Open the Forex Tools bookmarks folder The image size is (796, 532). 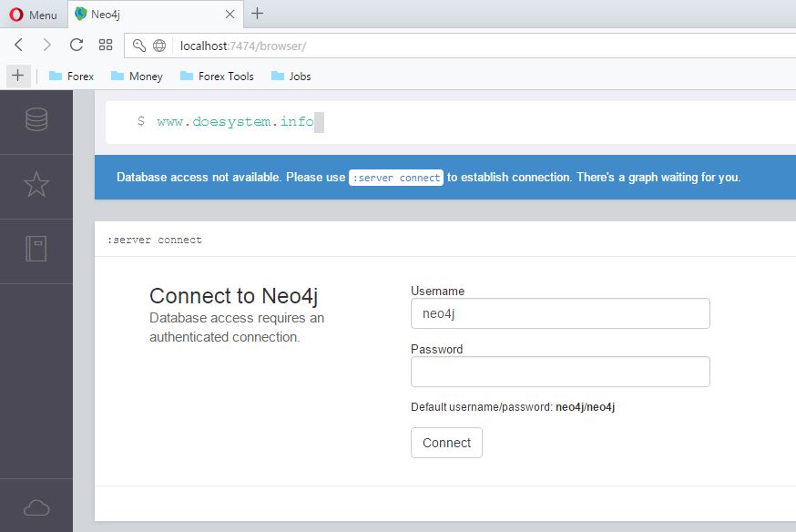(217, 77)
